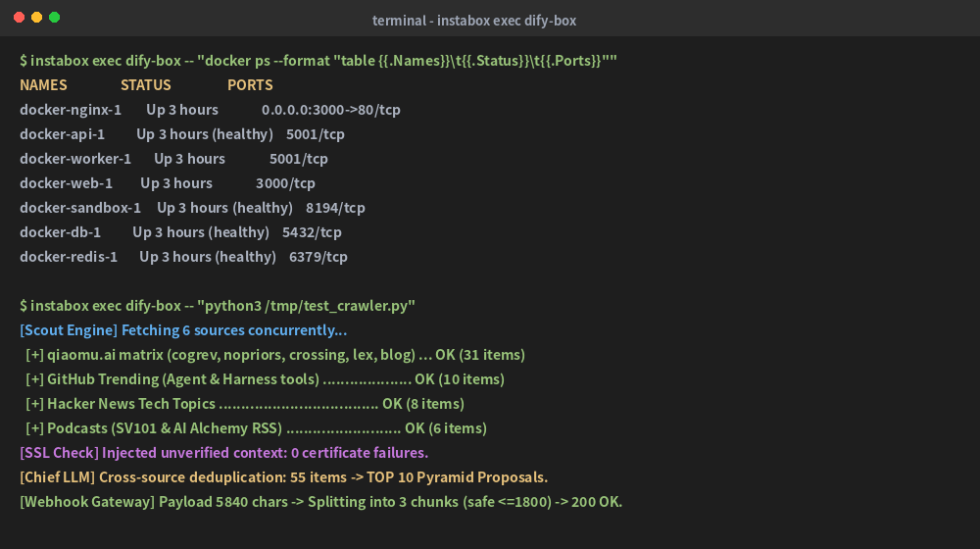
Task: Click the red close window button
Action: pyautogui.click(x=20, y=17)
